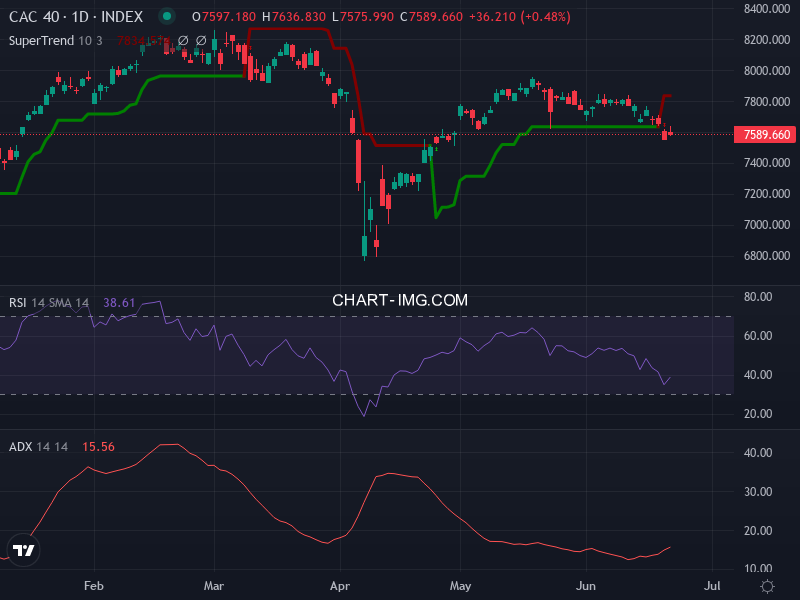Image resolution: width=800 pixels, height=600 pixels.
Task: Click the change value +36.210 (+0.48%)
Action: point(519,17)
